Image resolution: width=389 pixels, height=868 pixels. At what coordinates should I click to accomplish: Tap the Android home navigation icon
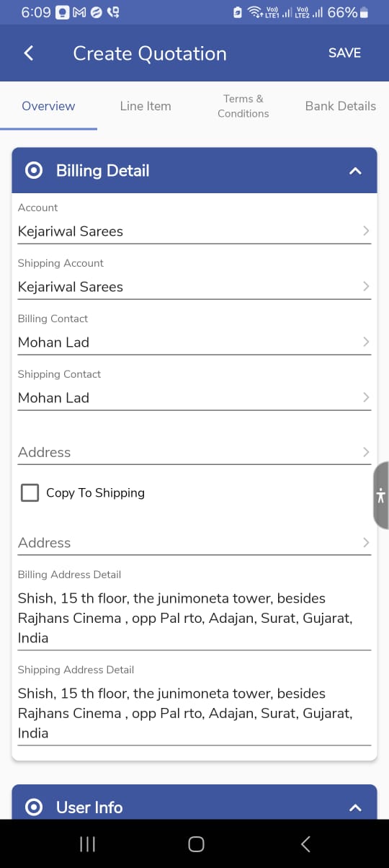(x=196, y=844)
